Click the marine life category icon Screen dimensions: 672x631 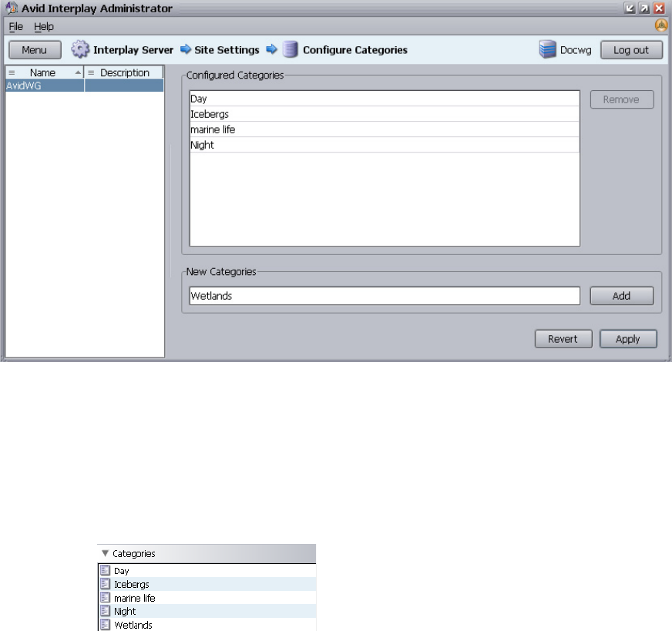click(x=105, y=598)
